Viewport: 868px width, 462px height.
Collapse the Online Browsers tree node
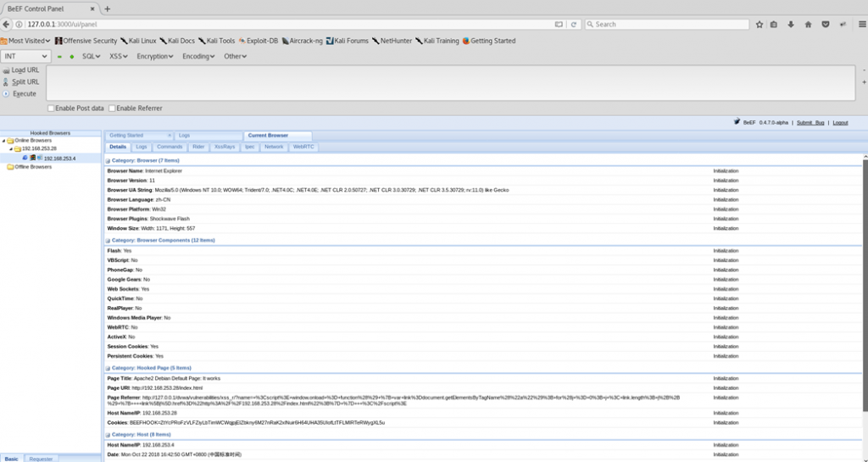point(3,141)
